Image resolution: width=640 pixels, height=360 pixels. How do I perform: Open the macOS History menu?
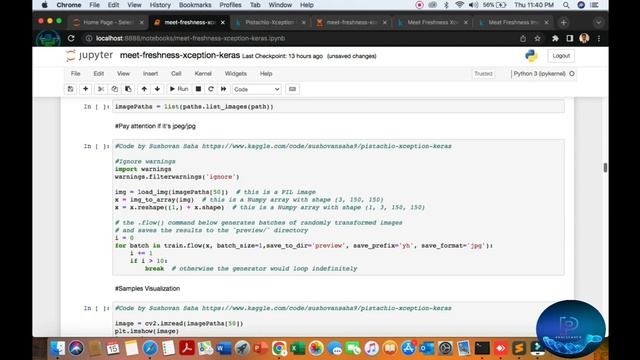tap(160, 5)
